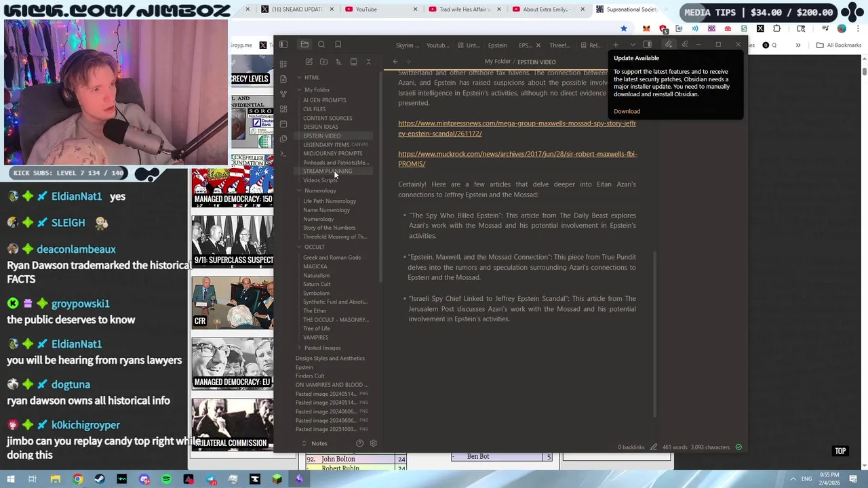Click the auto-reveal current file icon
The image size is (868, 488).
[x=353, y=62]
